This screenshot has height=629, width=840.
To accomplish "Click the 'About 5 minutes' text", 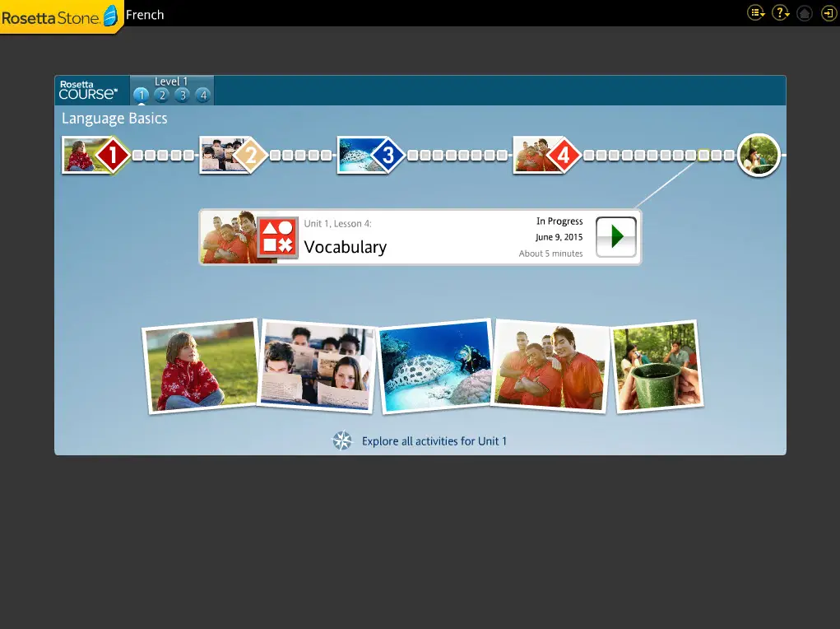I will (550, 253).
